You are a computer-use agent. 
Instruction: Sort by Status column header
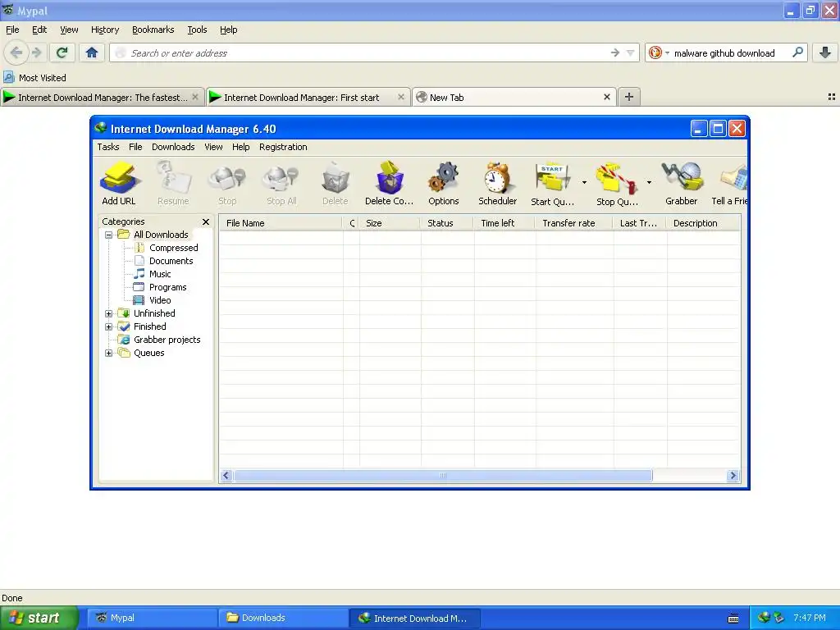tap(447, 223)
